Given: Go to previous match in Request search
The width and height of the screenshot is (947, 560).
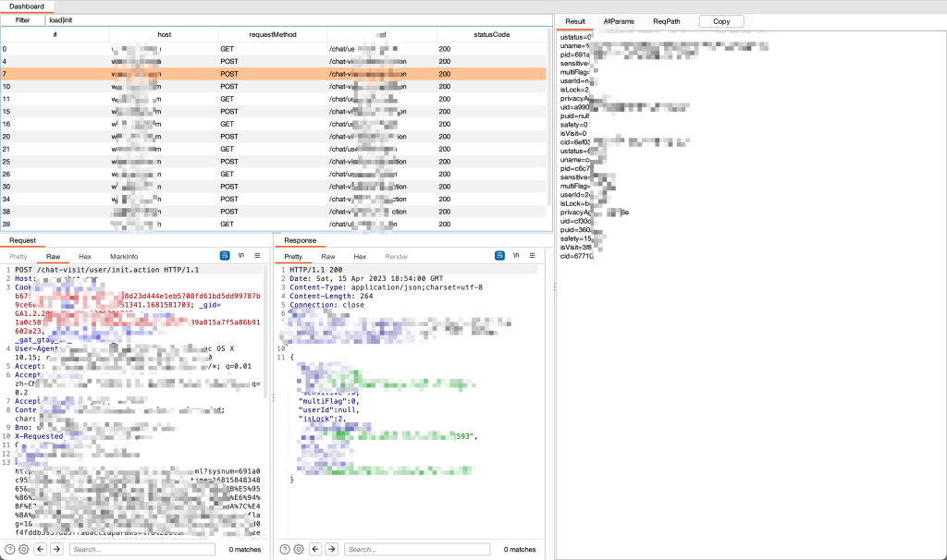Looking at the screenshot, I should coord(42,549).
